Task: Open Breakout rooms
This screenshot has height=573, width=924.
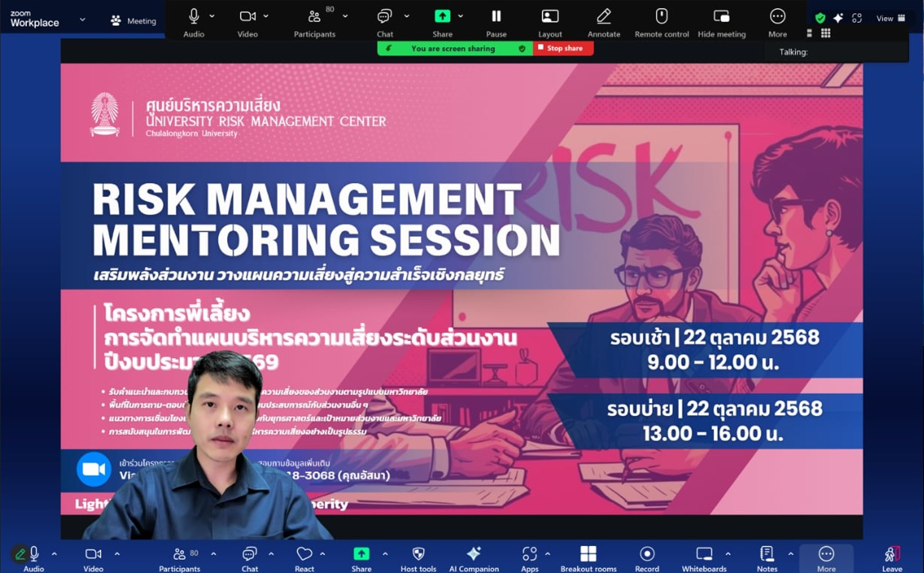Action: [x=588, y=554]
